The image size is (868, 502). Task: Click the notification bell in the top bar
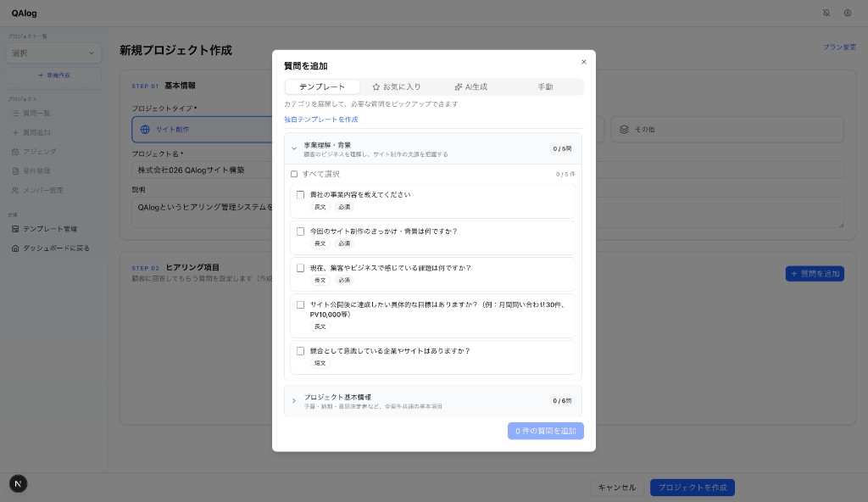(x=827, y=13)
